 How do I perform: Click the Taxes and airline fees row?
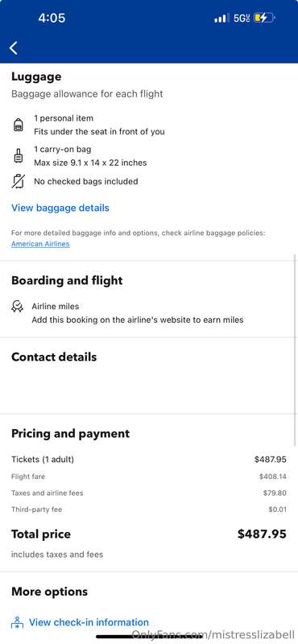click(149, 493)
